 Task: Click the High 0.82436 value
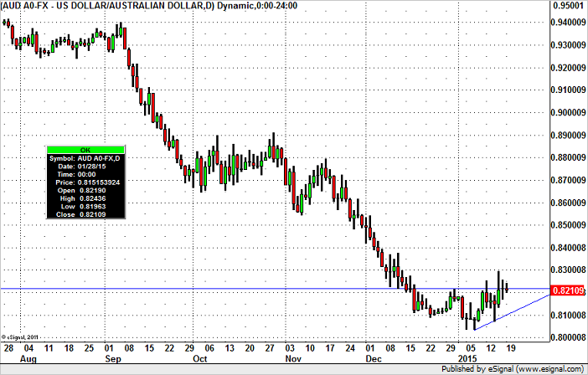93,198
